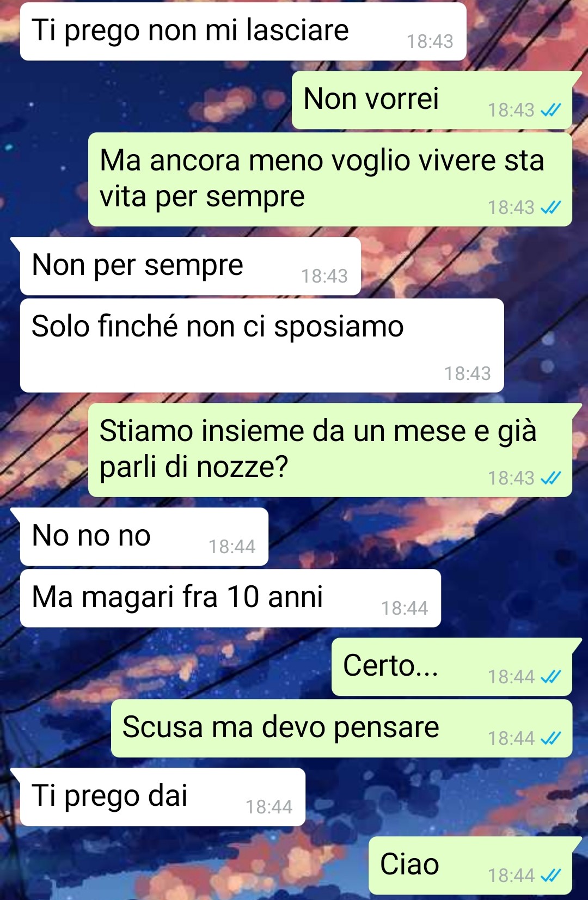Click the read ticks on 'Certo...' message
Screen dimensions: 588x900
click(x=550, y=677)
